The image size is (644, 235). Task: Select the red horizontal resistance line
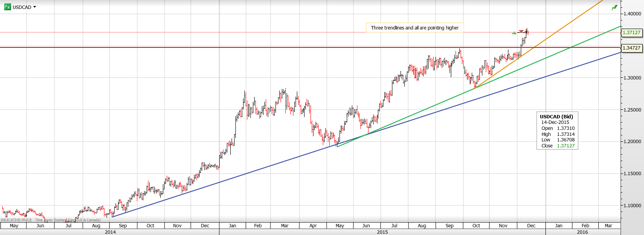(x=256, y=47)
